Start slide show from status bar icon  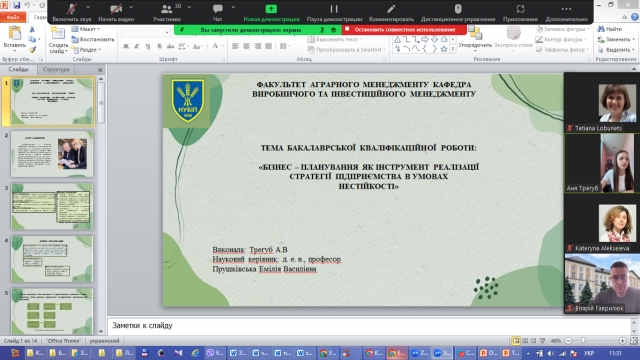542,340
